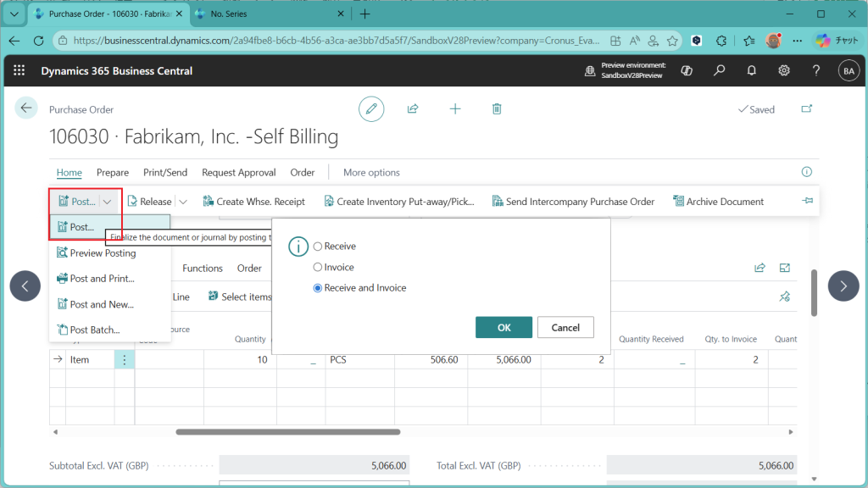Choose Receive and Invoice radio option
The height and width of the screenshot is (488, 868).
pyautogui.click(x=318, y=288)
